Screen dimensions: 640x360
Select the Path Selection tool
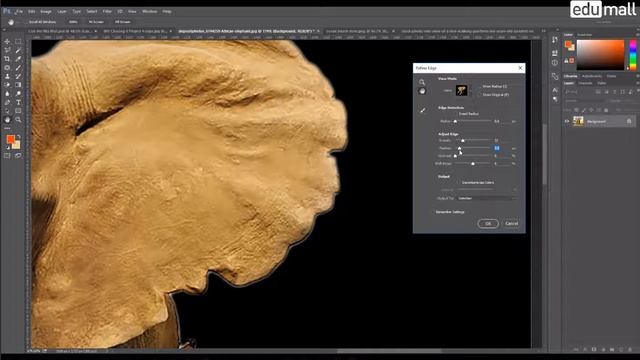[x=7, y=111]
